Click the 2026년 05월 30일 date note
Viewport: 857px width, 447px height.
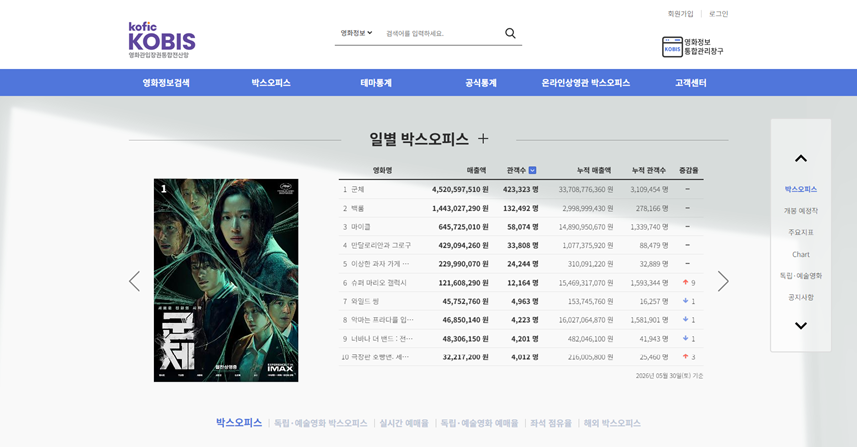[669, 376]
